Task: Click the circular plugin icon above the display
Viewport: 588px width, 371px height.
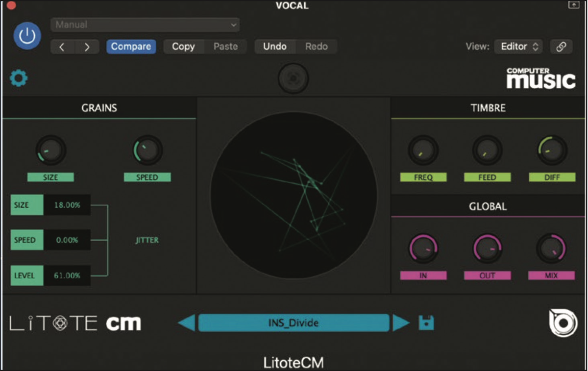Action: [293, 78]
